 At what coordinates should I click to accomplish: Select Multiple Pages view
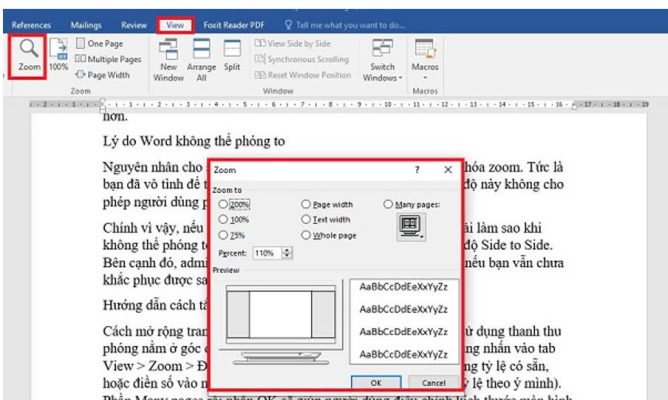pos(108,59)
